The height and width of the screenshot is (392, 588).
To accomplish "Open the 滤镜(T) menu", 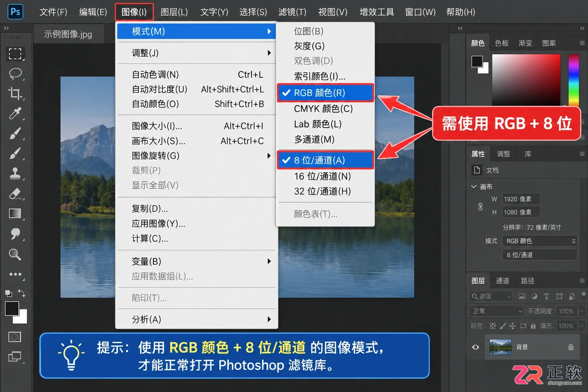I will [292, 12].
